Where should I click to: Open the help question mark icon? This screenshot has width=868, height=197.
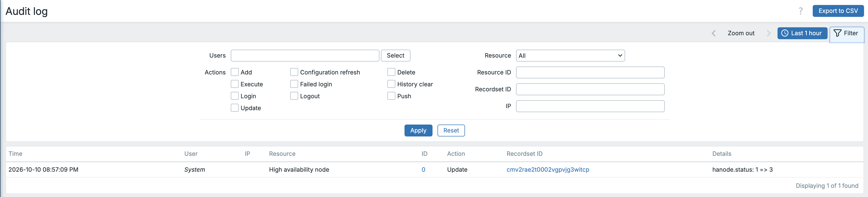click(801, 11)
